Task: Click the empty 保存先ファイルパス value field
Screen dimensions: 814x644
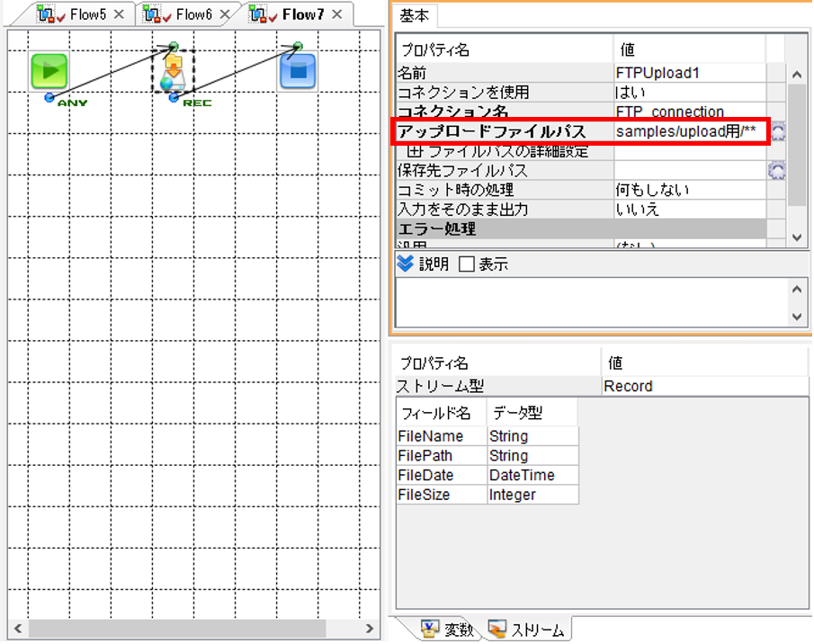Action: 689,170
